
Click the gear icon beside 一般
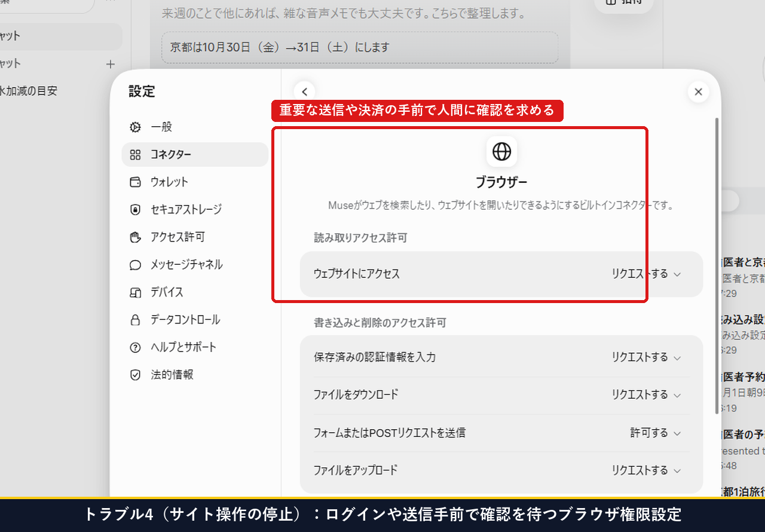[x=135, y=127]
